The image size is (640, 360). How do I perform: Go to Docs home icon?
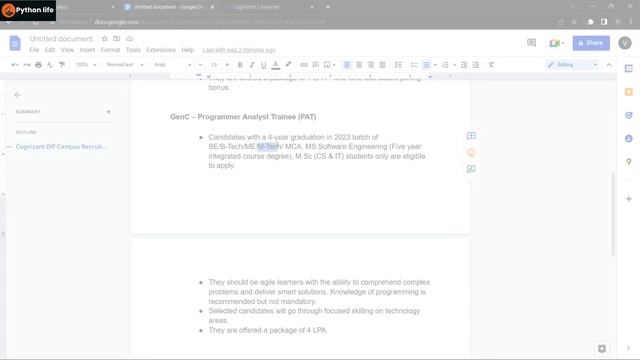click(x=15, y=43)
